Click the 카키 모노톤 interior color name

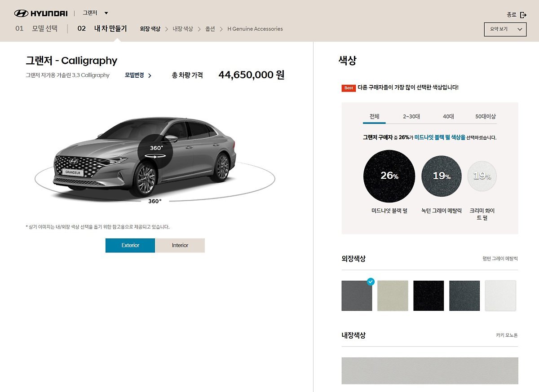coord(507,335)
